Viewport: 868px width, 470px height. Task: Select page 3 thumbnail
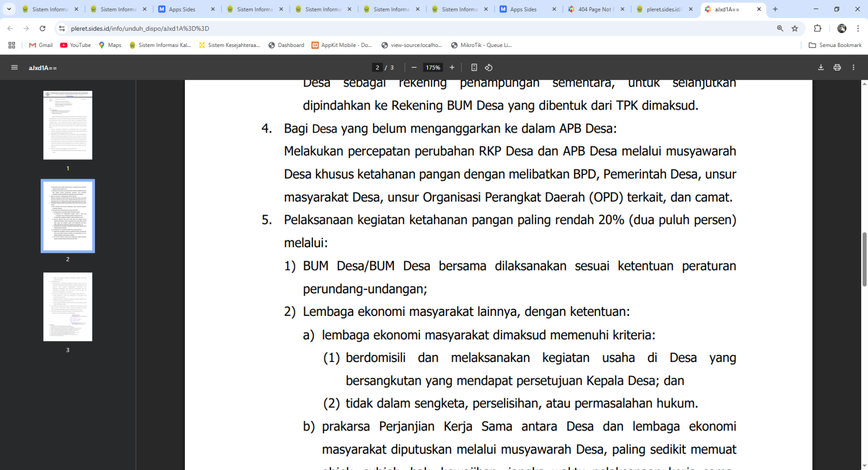tap(68, 307)
